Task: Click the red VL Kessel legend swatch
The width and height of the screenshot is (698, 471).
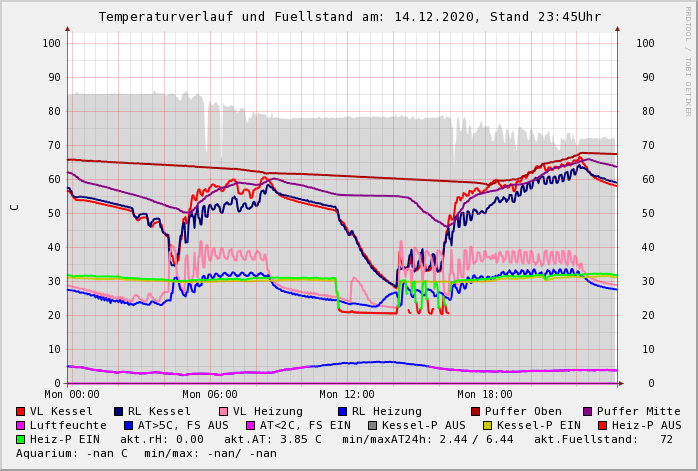Action: (21, 411)
